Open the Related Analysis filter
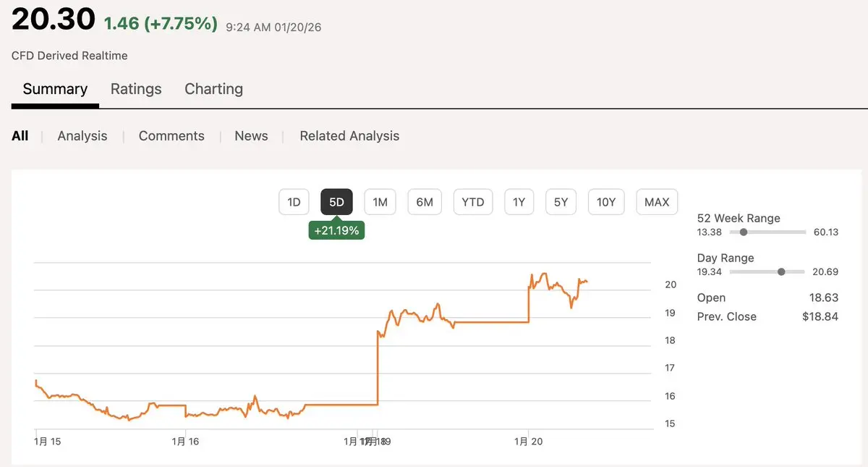The image size is (868, 467). point(349,136)
